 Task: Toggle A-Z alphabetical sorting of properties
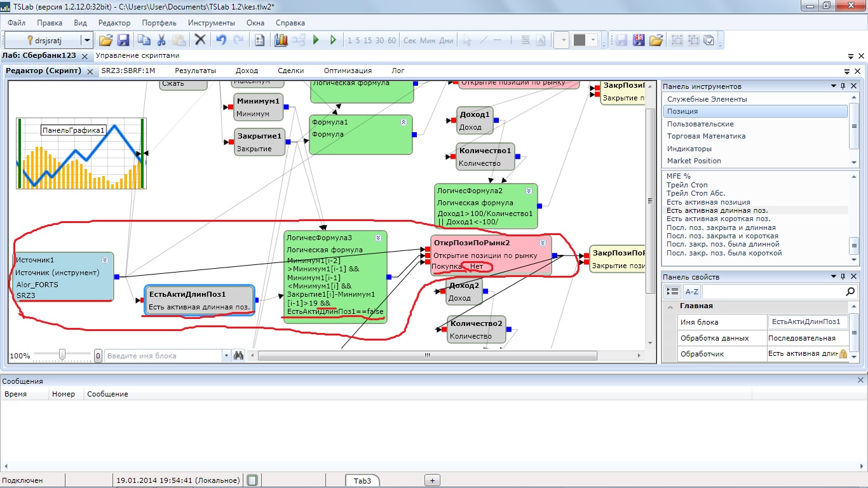(691, 291)
